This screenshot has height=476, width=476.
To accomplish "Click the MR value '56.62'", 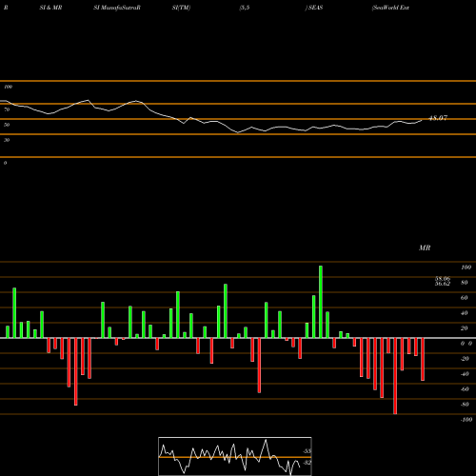I will (x=443, y=284).
